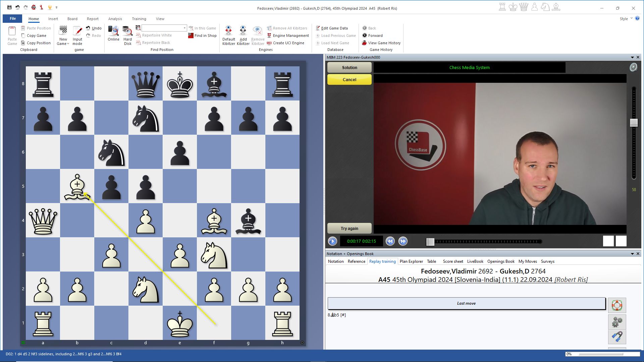Screen dimensions: 644x362
Task: Open the Find Position combo box dropdown
Action: coord(184,28)
